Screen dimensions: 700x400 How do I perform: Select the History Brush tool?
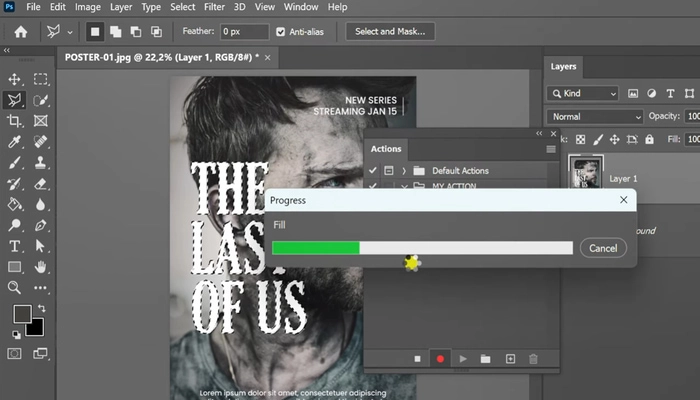click(x=14, y=183)
